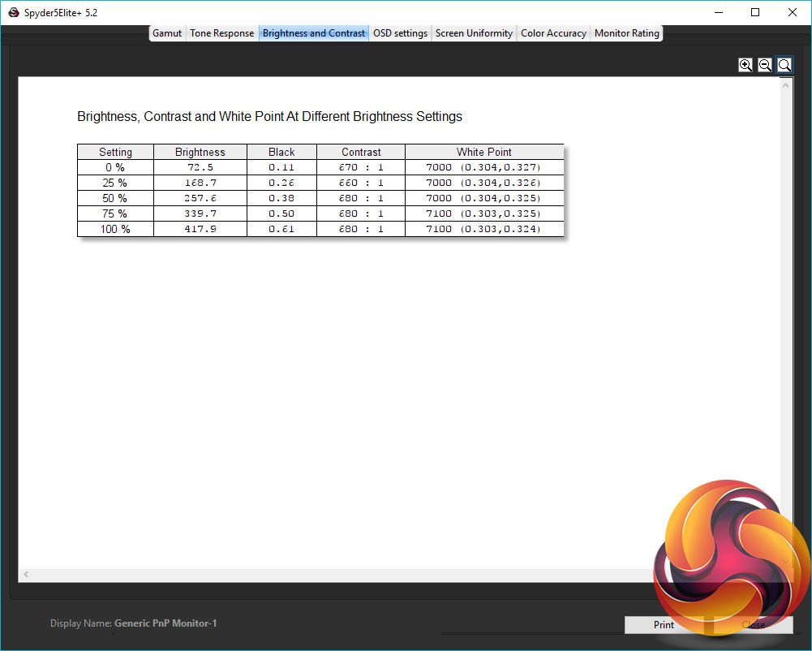Viewport: 812px width, 651px height.
Task: Select the 100 % setting cell
Action: [x=115, y=229]
